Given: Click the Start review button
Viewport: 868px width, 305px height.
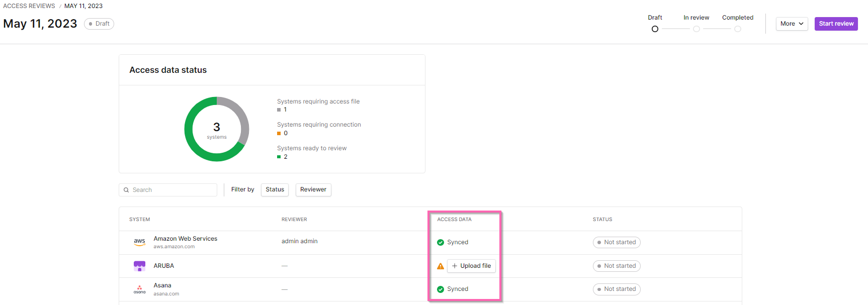Looking at the screenshot, I should [836, 24].
